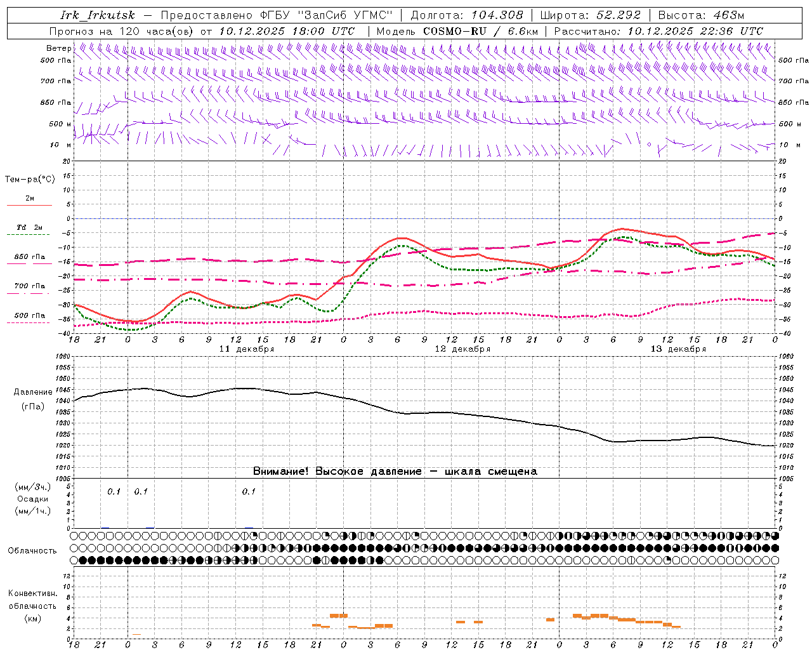Click 'Внимание! Высокое давление — шкала смещена' warning
Screen dimensions: 812x650
(395, 472)
